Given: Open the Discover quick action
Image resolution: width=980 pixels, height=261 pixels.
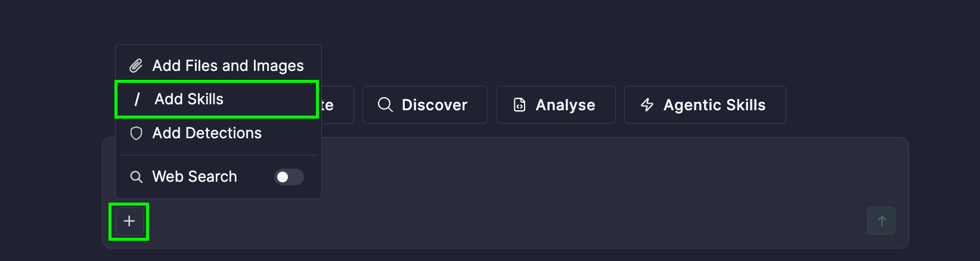Looking at the screenshot, I should coord(425,105).
